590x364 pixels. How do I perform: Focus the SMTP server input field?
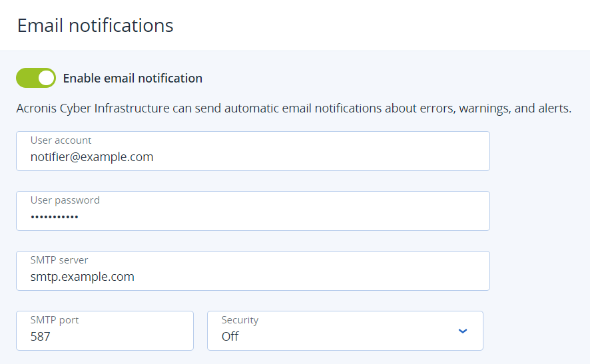(253, 270)
